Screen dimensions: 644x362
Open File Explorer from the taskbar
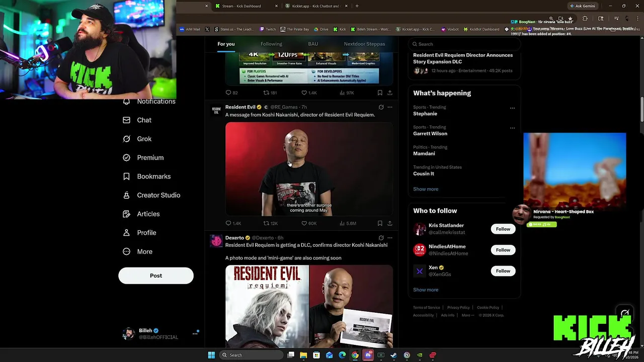tap(303, 355)
